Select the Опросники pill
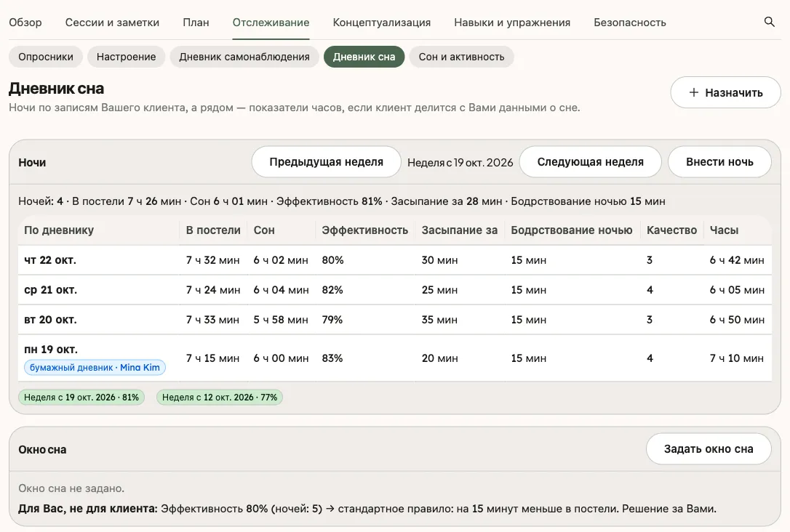 [x=46, y=57]
